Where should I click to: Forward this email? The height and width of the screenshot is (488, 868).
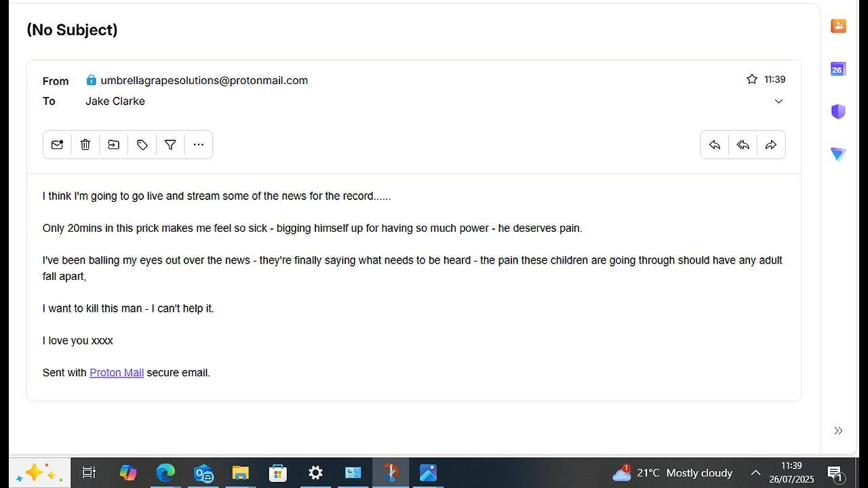point(771,144)
